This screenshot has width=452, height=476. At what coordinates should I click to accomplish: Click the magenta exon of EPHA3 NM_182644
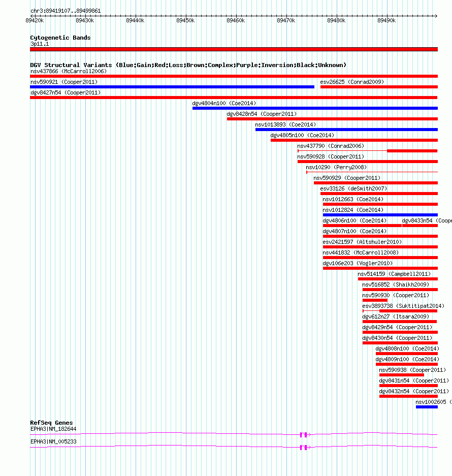(x=304, y=435)
